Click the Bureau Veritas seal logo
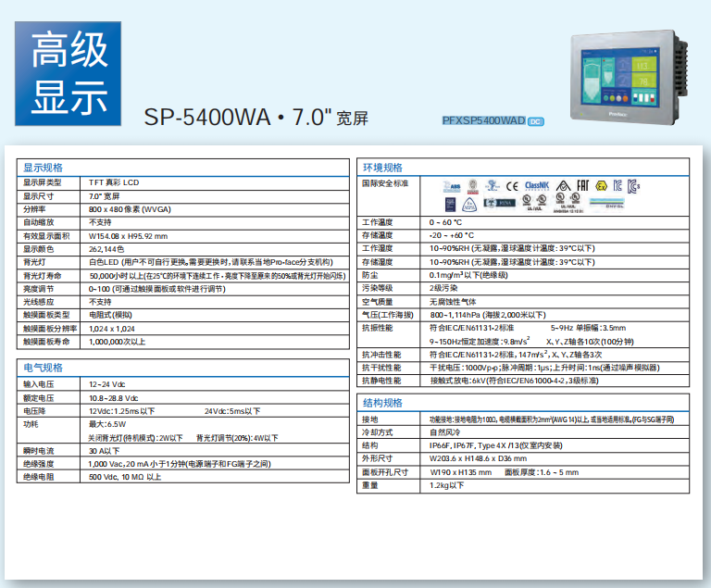Screen dimensions: 711x588 point(472,186)
